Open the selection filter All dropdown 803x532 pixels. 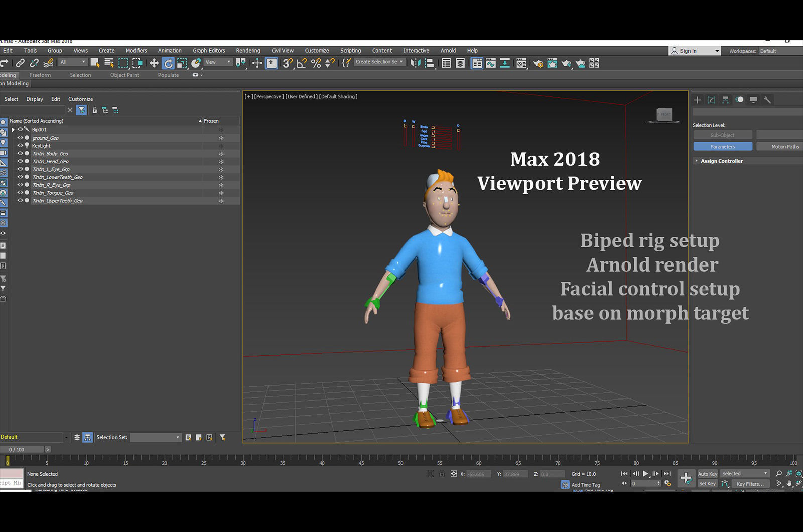(x=73, y=62)
